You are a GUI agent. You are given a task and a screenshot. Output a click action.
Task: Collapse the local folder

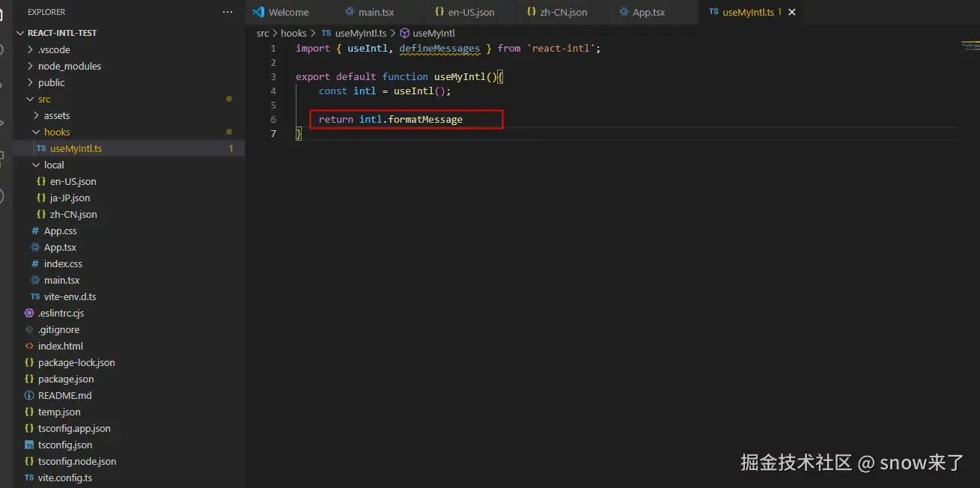click(36, 165)
